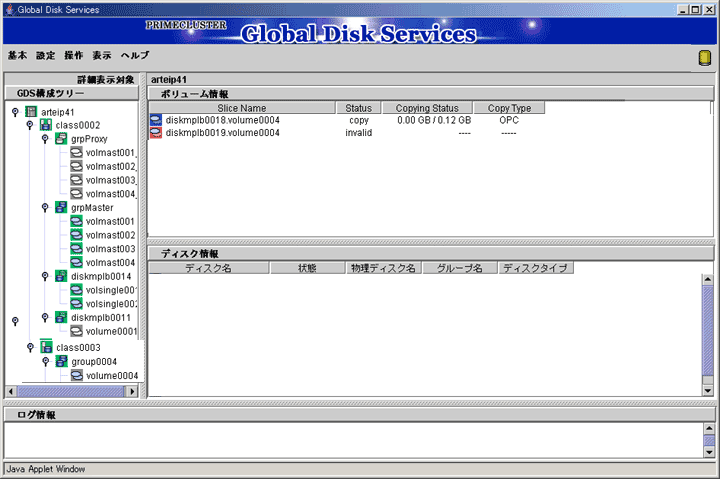Collapse the grpProxy tree node

(x=45, y=139)
